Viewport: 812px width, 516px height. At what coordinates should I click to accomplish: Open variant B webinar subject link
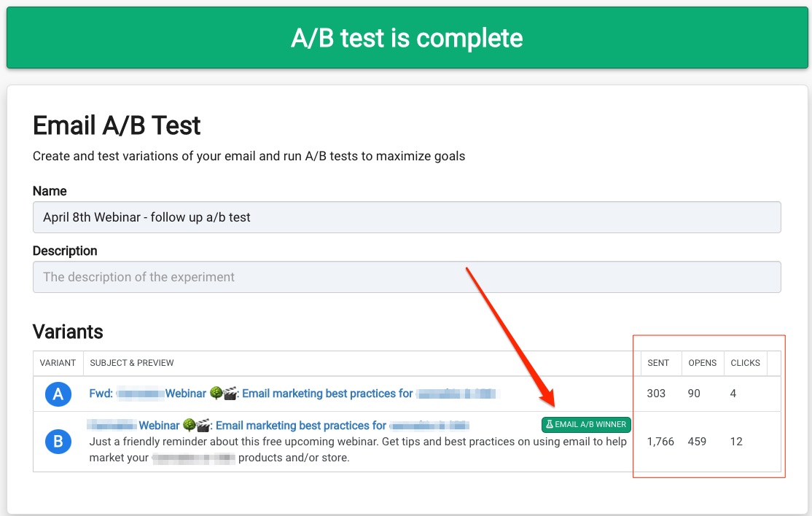pos(278,426)
